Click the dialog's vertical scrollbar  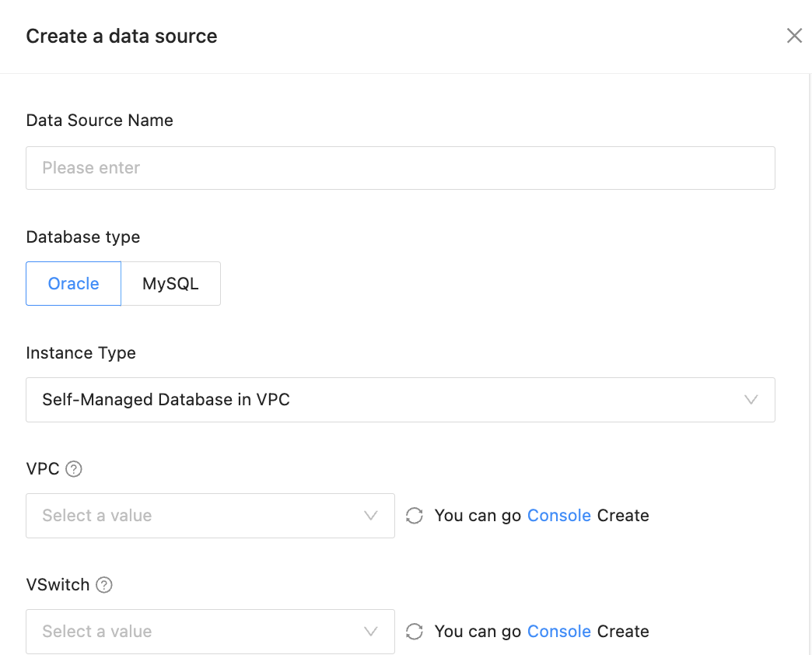(x=809, y=311)
